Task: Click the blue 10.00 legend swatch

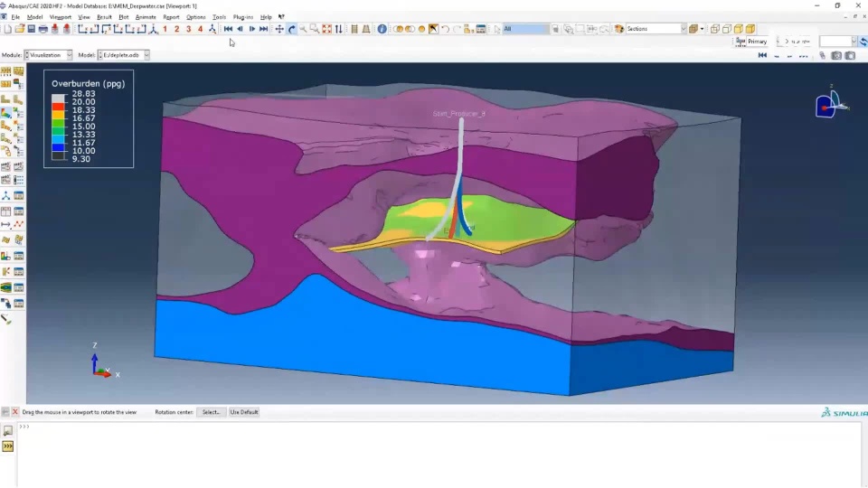Action: click(x=59, y=147)
